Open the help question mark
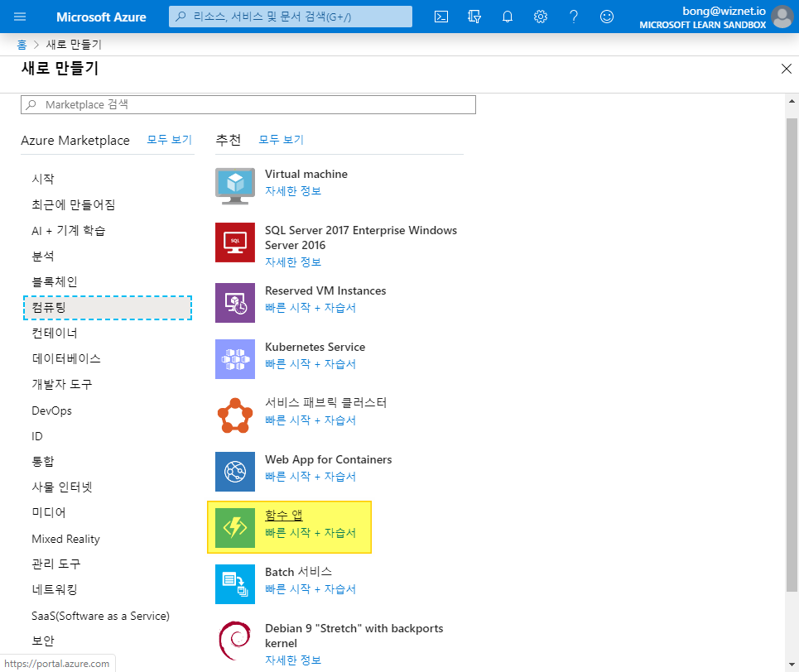Screen dimensions: 799x672 [x=573, y=17]
